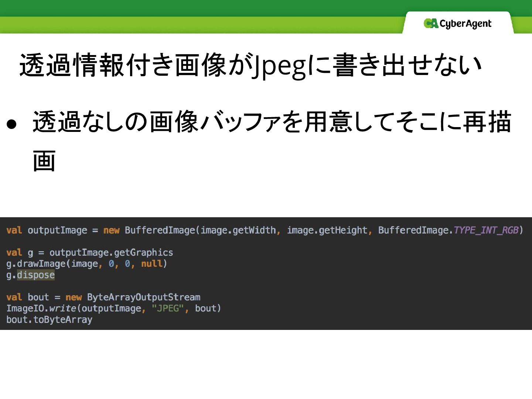Click the highlighted 'dispose' word
This screenshot has height=399, width=532.
[x=36, y=275]
